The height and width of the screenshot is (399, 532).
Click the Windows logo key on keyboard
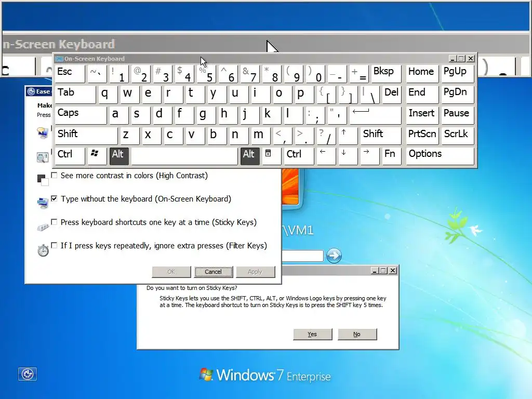point(97,156)
